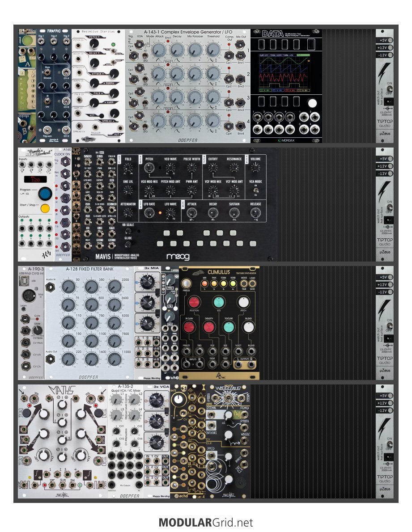412x532 pixels.
Task: Click the Trig 1 jack on Traffic
Action: 41,42
